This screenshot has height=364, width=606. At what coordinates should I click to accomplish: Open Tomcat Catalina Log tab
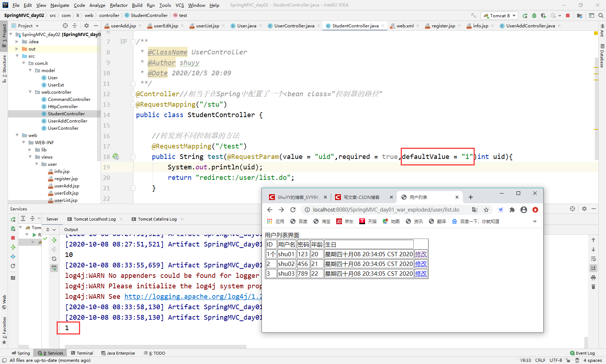pyautogui.click(x=157, y=219)
